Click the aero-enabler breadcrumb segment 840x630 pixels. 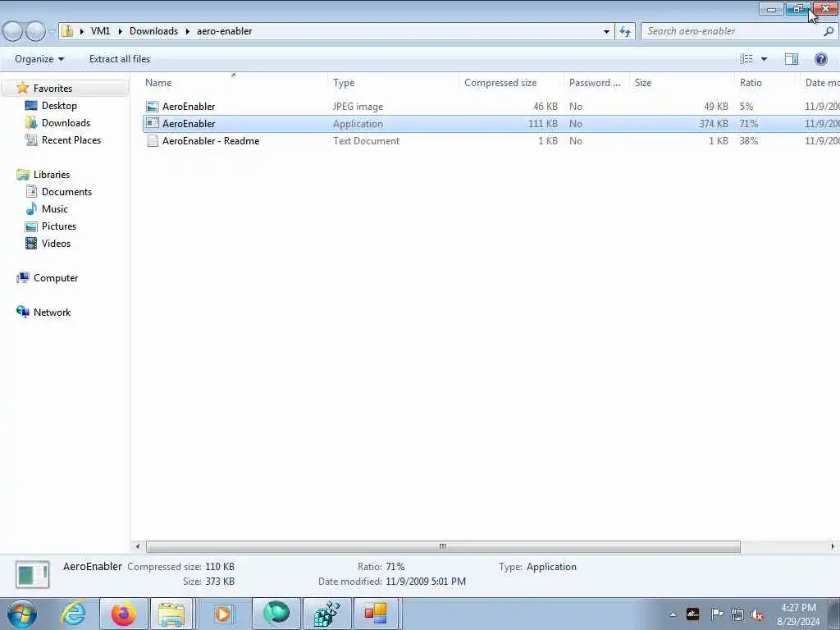[x=225, y=31]
